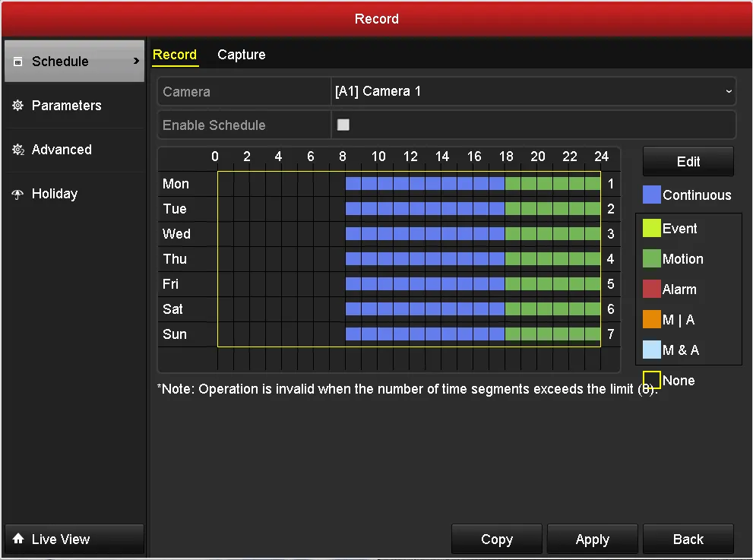Image resolution: width=753 pixels, height=560 pixels.
Task: Click the Holiday umbrella icon
Action: click(18, 195)
